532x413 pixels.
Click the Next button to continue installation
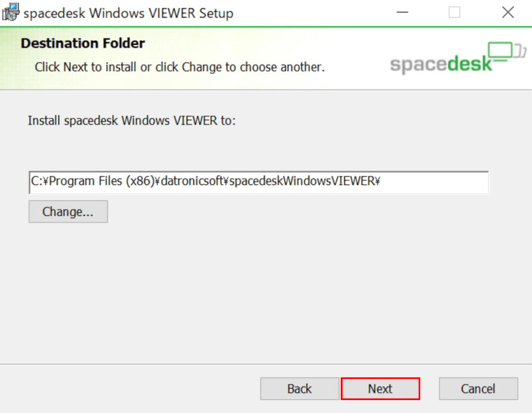tap(380, 389)
